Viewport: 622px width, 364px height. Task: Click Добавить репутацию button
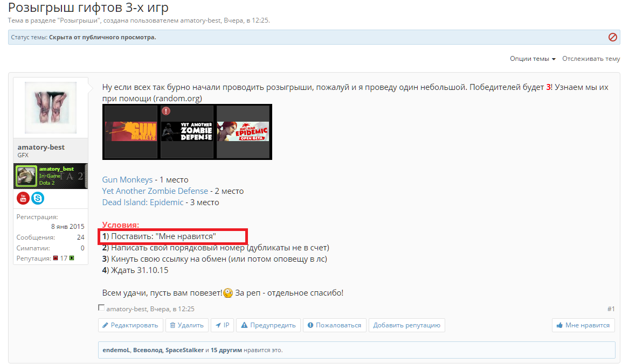tap(406, 325)
